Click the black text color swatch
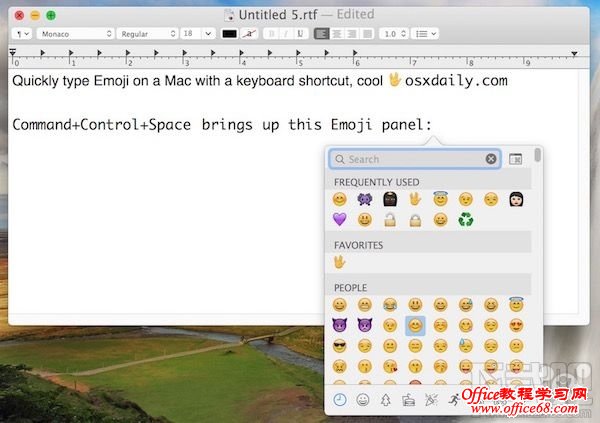The height and width of the screenshot is (423, 600). tap(229, 34)
